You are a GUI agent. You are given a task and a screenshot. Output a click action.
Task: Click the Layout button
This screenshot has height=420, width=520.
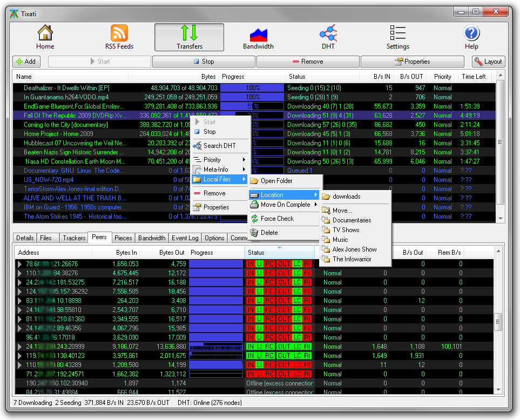point(488,62)
